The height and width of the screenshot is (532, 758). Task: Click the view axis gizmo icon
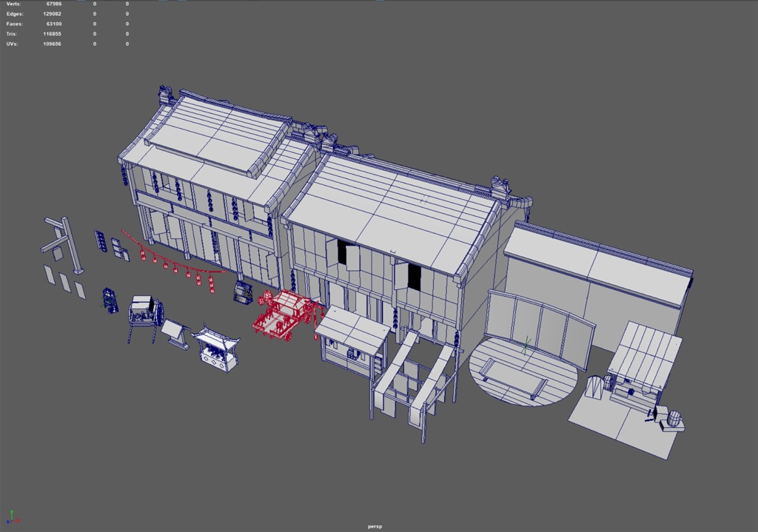(13, 517)
